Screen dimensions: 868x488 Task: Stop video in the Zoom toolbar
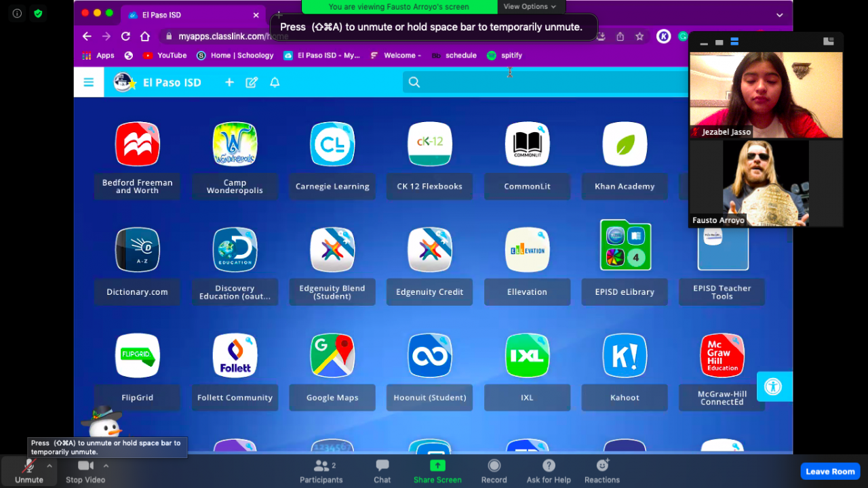click(85, 471)
